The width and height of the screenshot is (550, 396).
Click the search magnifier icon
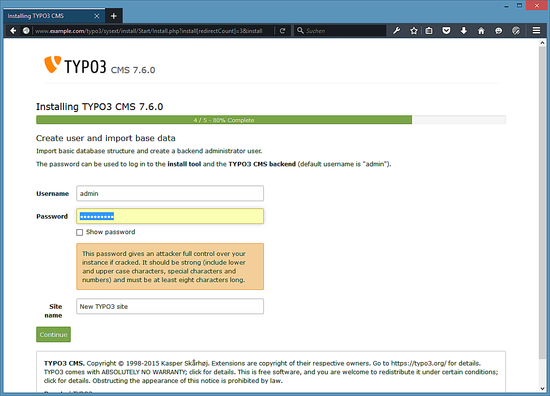pyautogui.click(x=300, y=31)
